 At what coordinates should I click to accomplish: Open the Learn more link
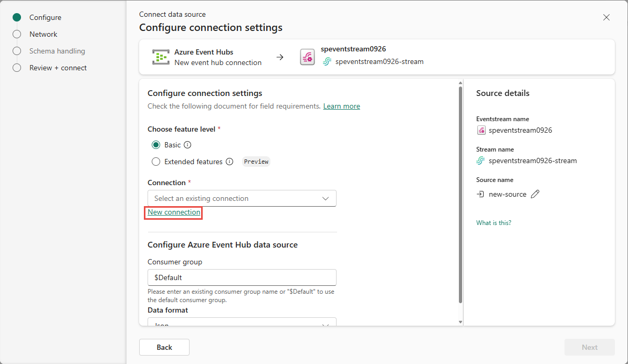point(341,106)
